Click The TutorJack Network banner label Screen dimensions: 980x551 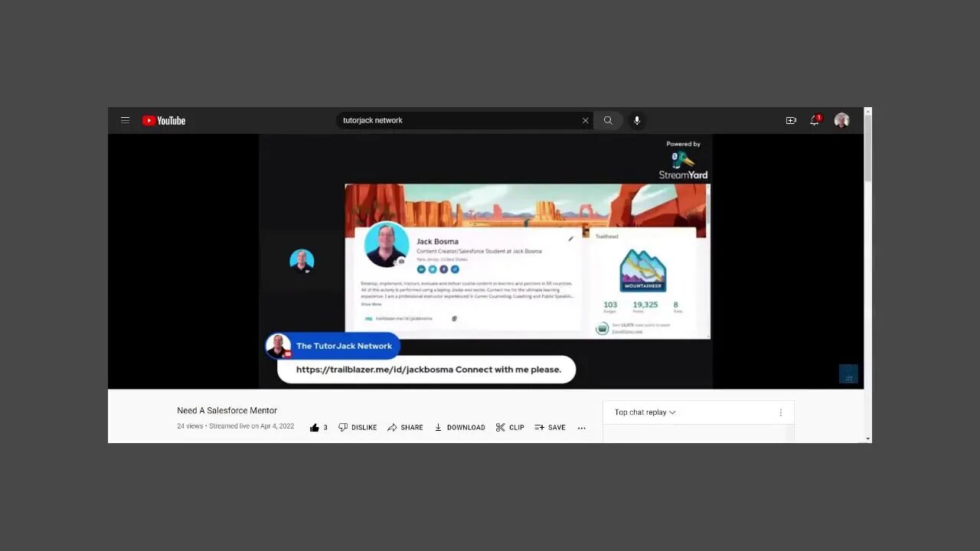(x=344, y=346)
